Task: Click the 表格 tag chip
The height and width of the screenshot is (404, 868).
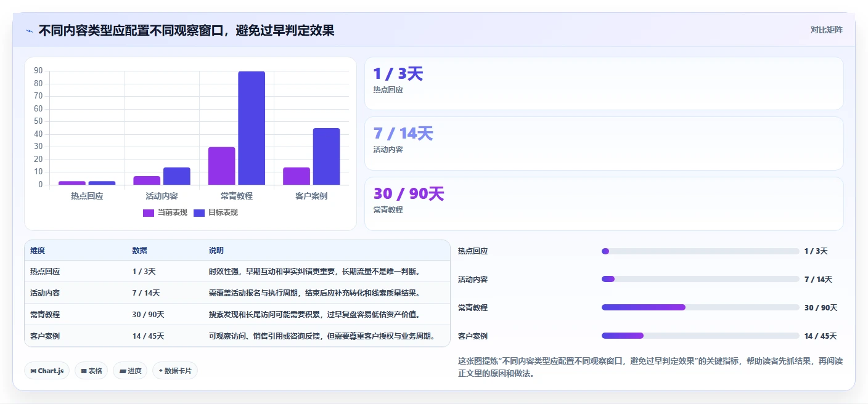Action: click(x=91, y=371)
